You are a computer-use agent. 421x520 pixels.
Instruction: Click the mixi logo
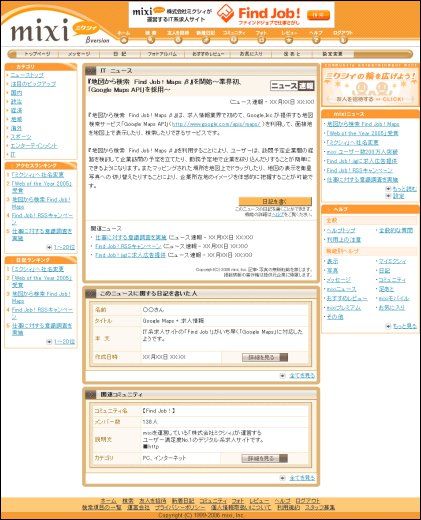tap(40, 31)
